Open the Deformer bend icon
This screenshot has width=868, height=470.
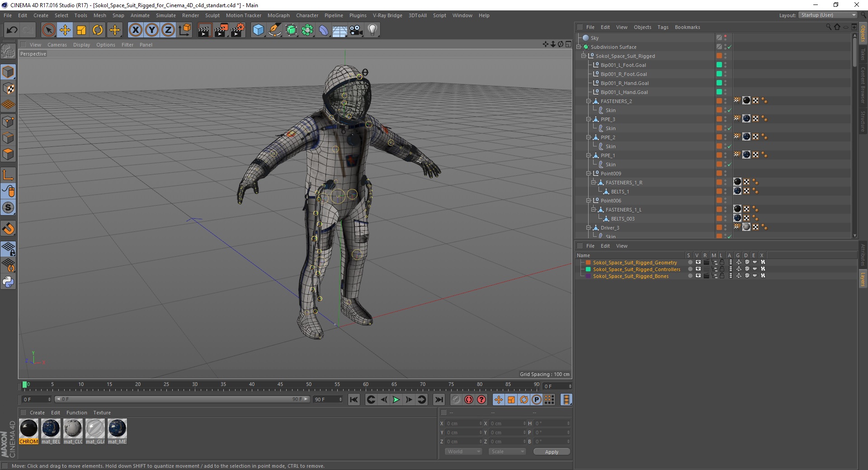[324, 30]
